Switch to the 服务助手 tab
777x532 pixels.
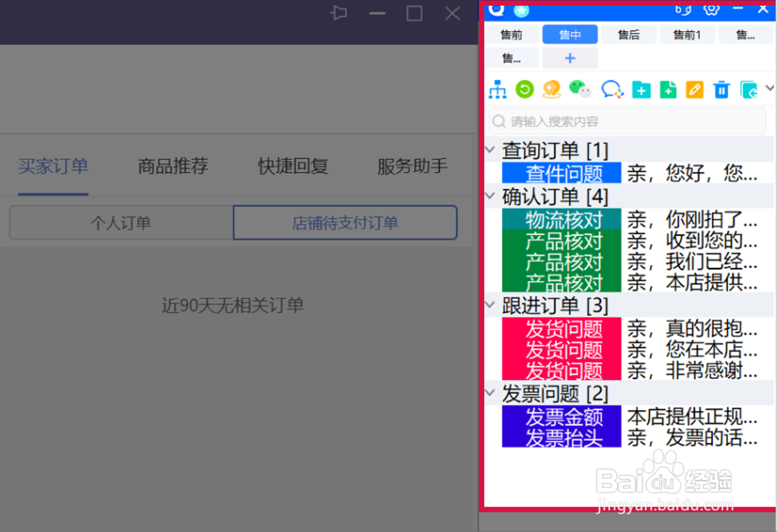tap(412, 166)
